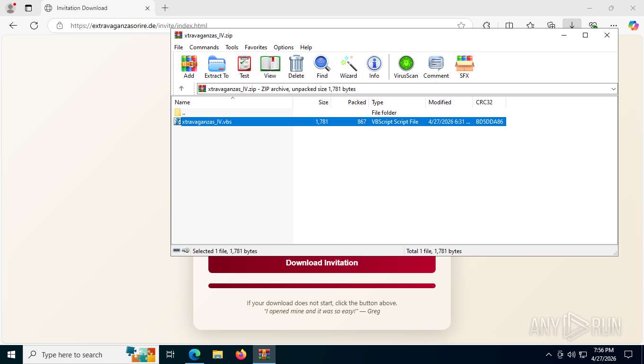Click the volume speaker tray icon

[x=572, y=355]
